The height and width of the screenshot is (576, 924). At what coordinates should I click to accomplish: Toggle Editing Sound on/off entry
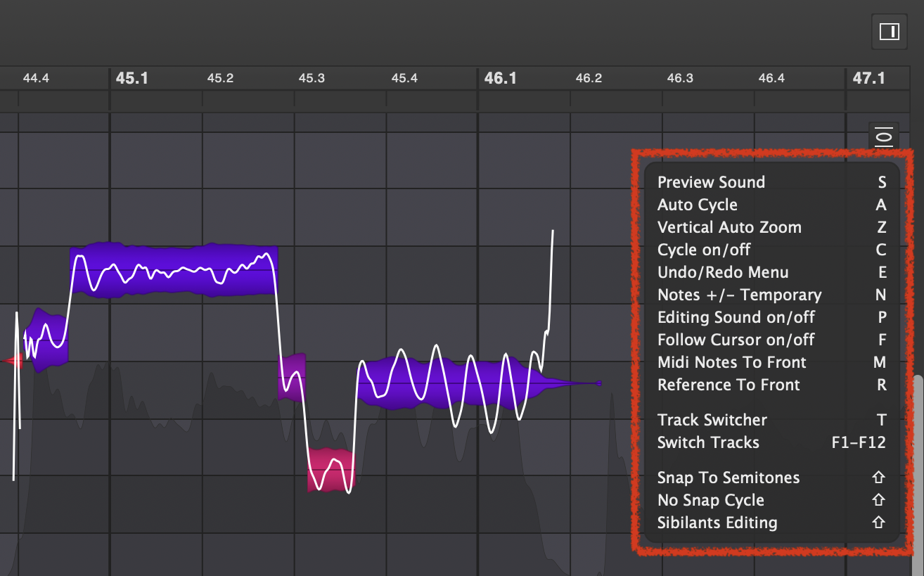pos(736,317)
